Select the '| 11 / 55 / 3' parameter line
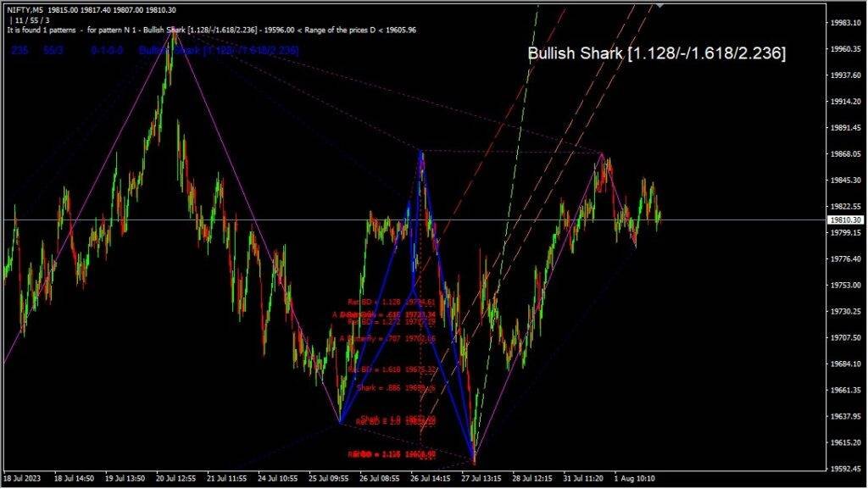868x489 pixels. 30,19
